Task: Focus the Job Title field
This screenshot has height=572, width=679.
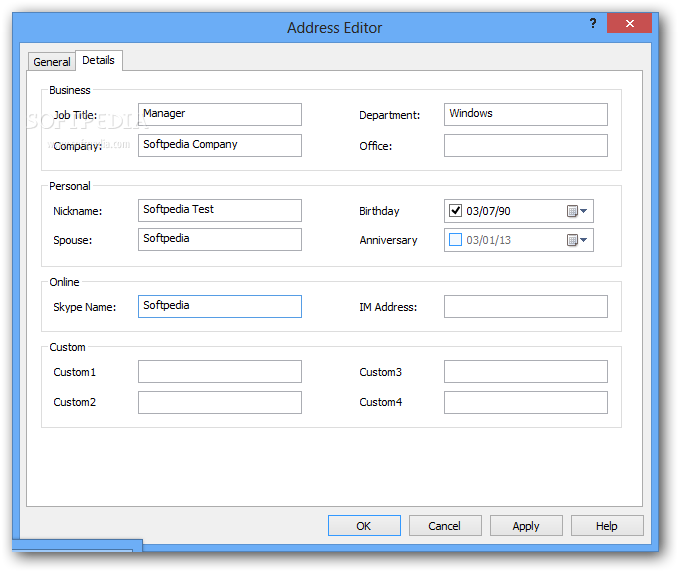Action: [220, 114]
